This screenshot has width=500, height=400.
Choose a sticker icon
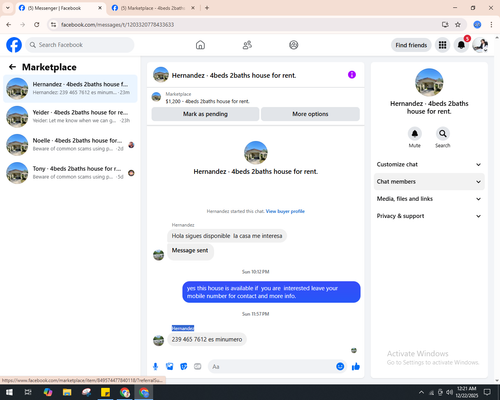(x=184, y=367)
